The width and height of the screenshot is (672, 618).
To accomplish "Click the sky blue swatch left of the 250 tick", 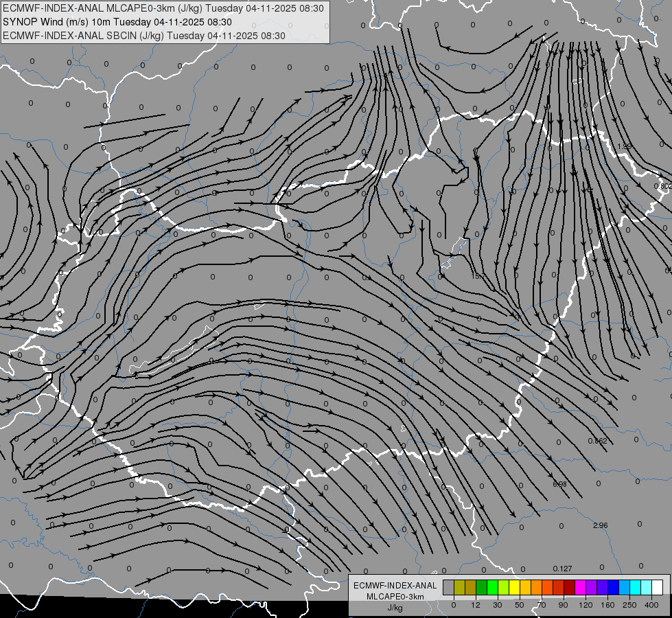I will (625, 587).
